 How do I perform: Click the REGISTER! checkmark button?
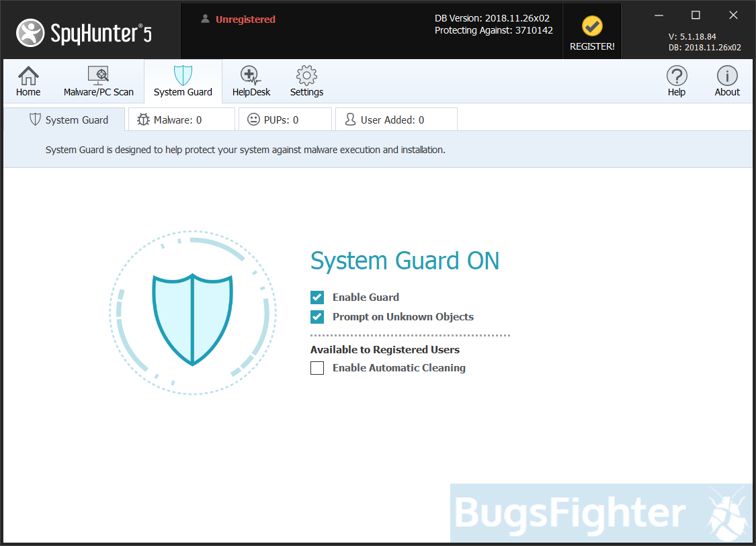592,27
